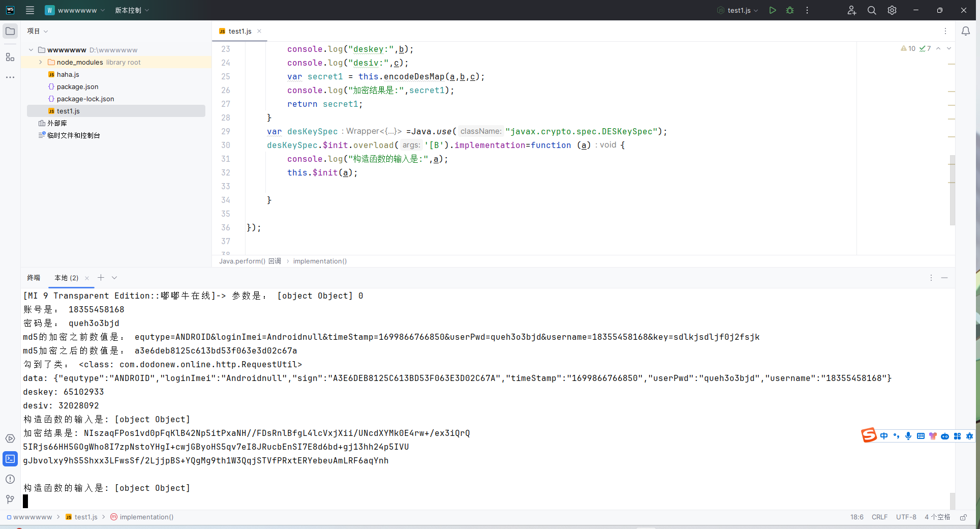Open the main hamburger menu

click(30, 10)
